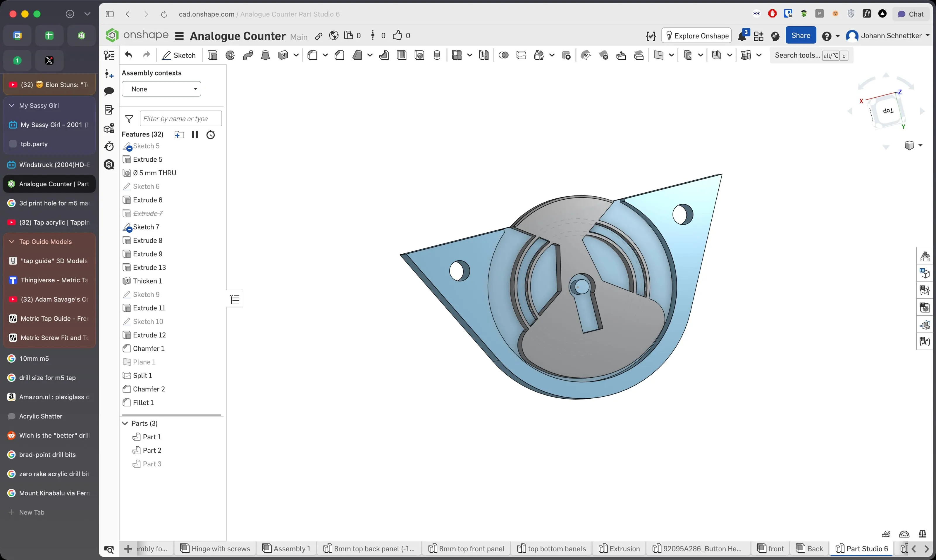
Task: Open the document hamburger menu
Action: (179, 36)
